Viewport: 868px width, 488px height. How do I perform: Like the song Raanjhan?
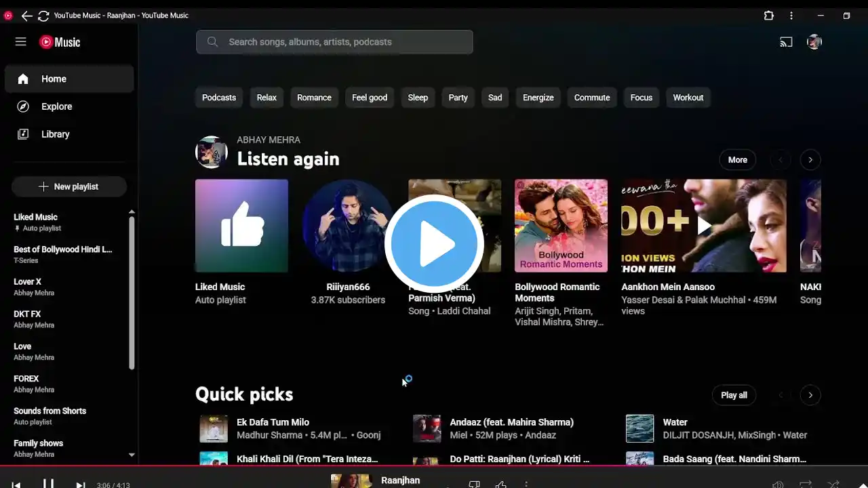500,484
